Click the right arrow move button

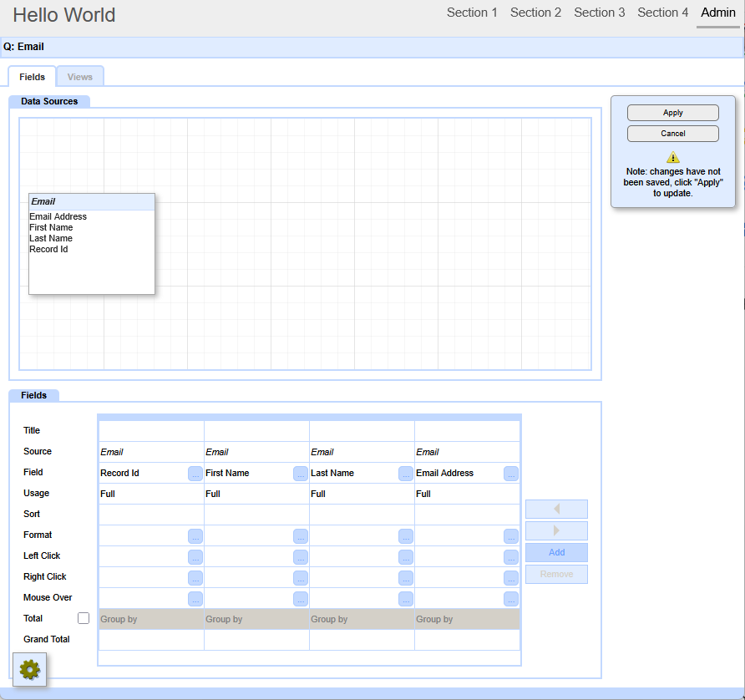556,530
